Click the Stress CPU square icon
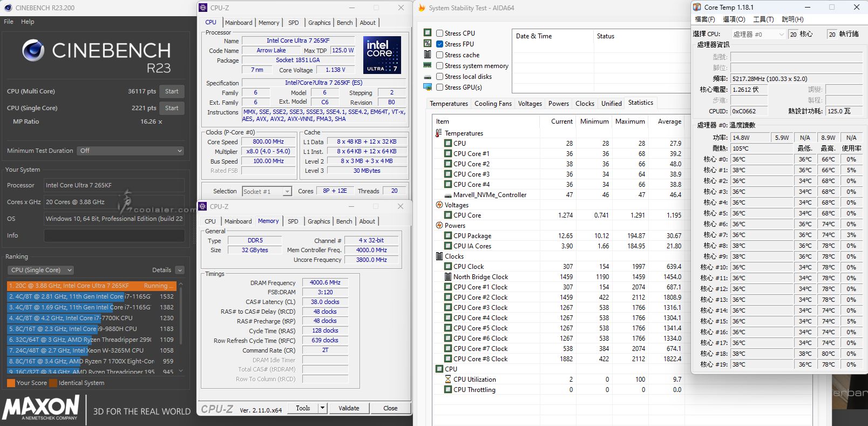868x426 pixels. (428, 33)
